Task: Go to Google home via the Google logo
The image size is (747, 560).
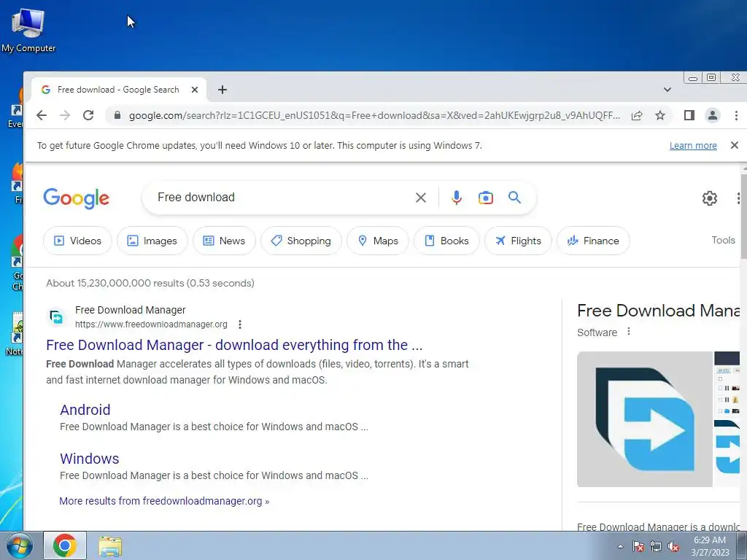Action: 76,198
